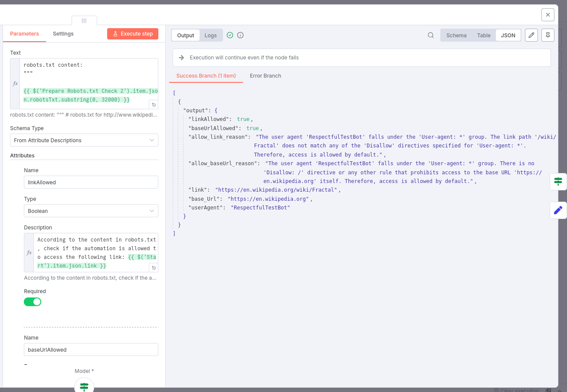
Task: Pin the output data
Action: [548, 35]
